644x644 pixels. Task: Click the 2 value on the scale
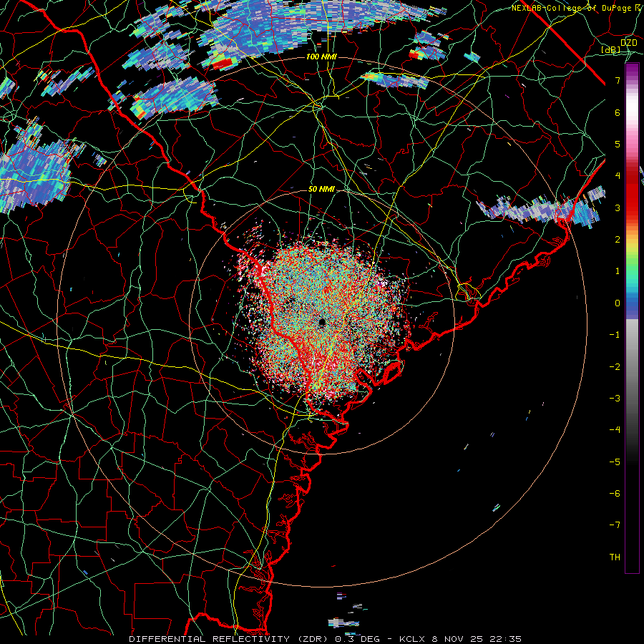[x=618, y=239]
